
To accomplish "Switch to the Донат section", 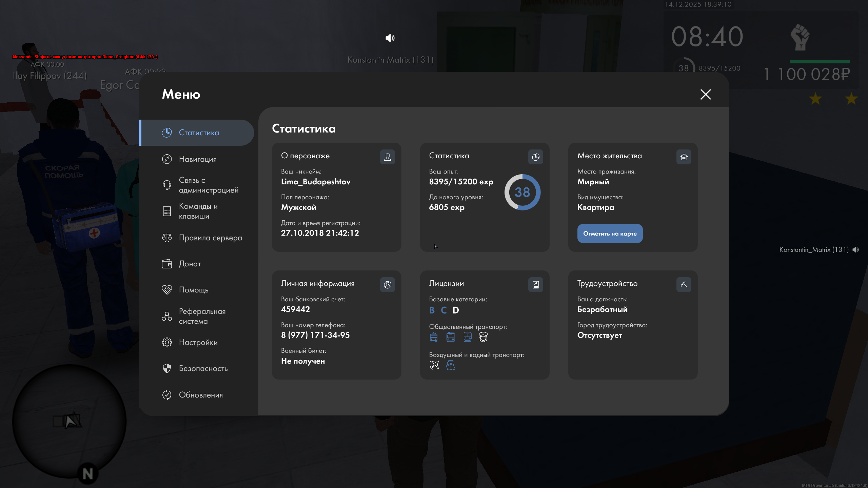I will [x=190, y=264].
